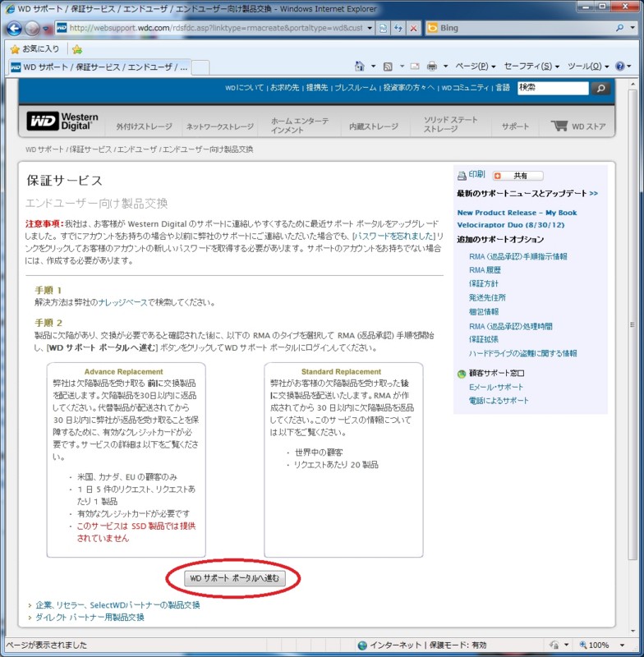Image resolution: width=644 pixels, height=657 pixels.
Task: Click the 保証拡張 sidebar link
Action: pos(484,339)
